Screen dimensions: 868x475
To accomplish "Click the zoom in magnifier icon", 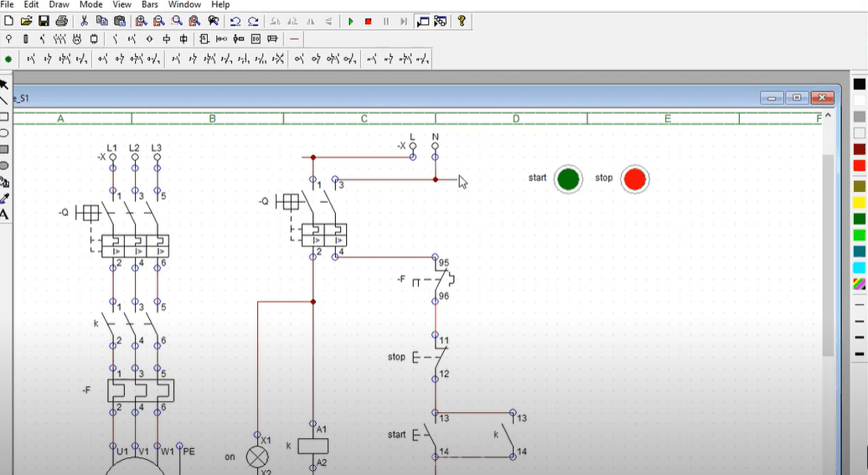I will point(141,21).
